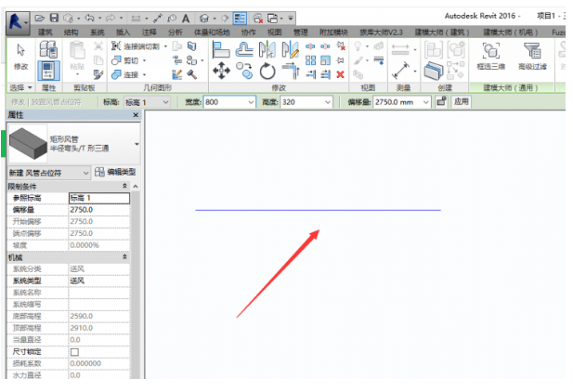573x392 pixels.
Task: Open the 建模大师（机电） ribbon tab
Action: [x=511, y=33]
